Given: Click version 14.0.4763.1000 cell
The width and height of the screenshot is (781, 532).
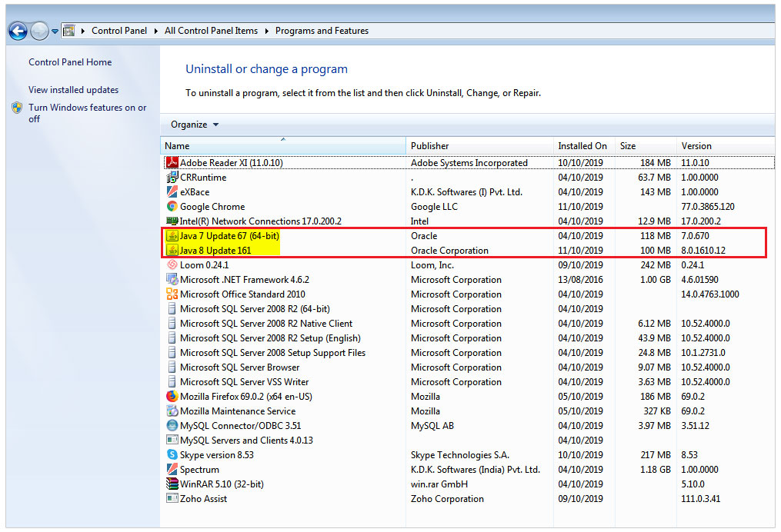Looking at the screenshot, I should pos(709,294).
